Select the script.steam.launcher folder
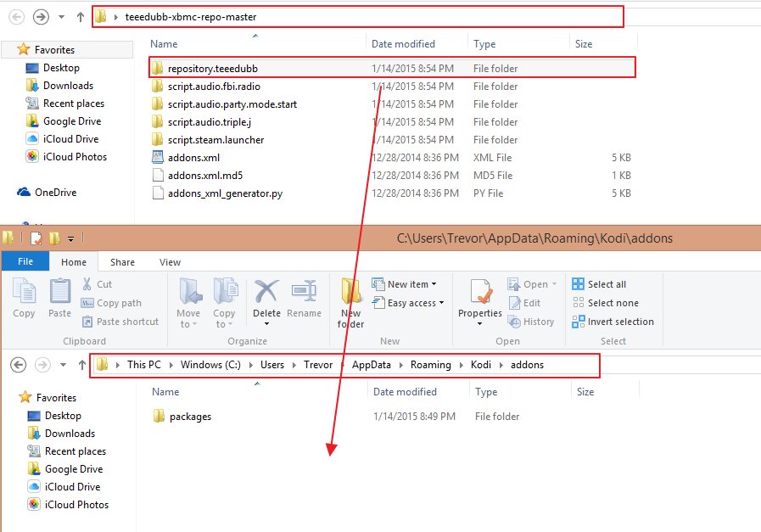 (x=392, y=140)
